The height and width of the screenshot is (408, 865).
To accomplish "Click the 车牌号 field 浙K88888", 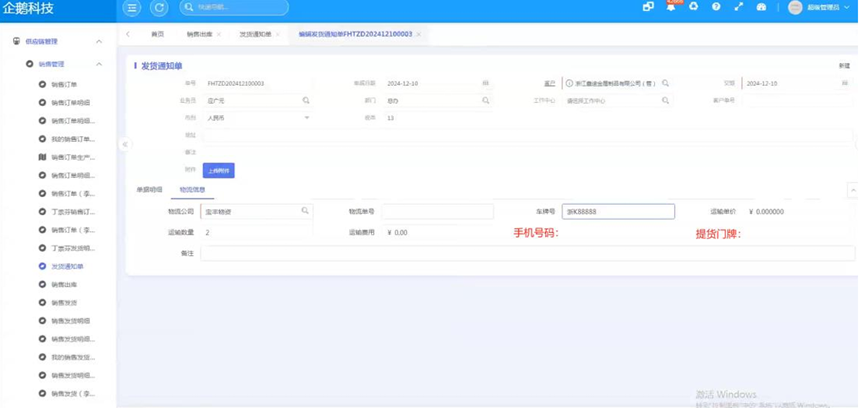I will 618,212.
